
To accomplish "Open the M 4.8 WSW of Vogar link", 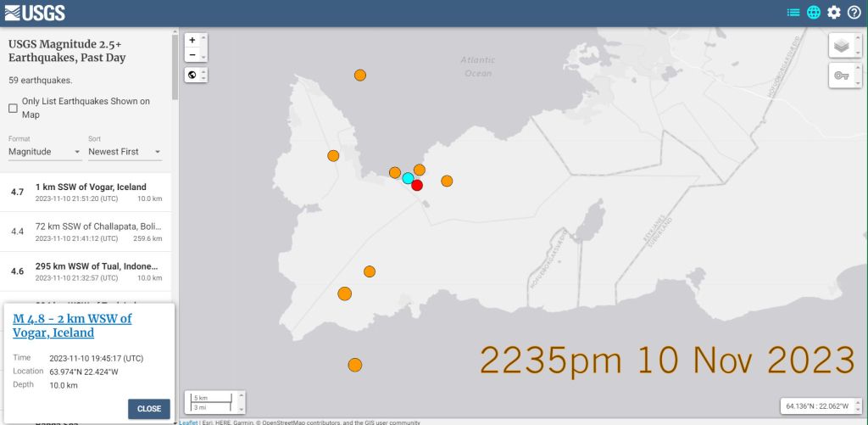I will (72, 326).
